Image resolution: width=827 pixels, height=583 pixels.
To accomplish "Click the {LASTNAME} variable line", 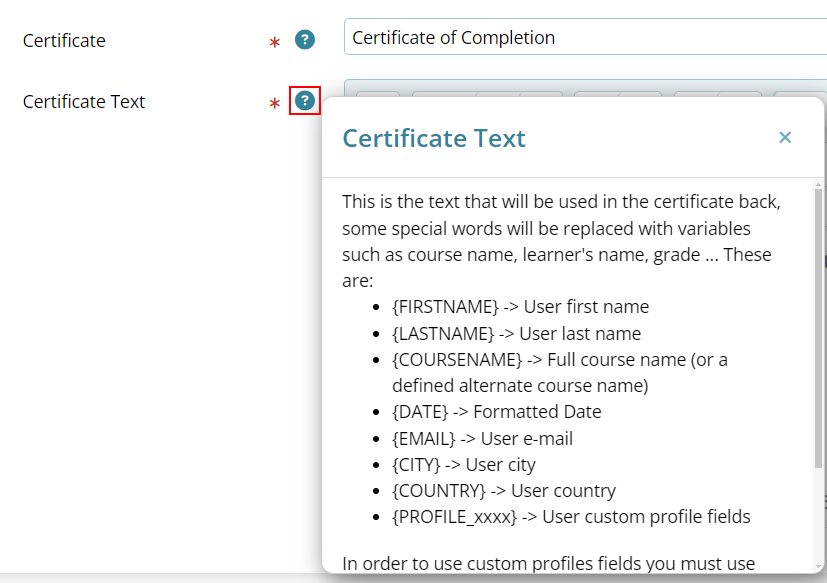I will (516, 333).
